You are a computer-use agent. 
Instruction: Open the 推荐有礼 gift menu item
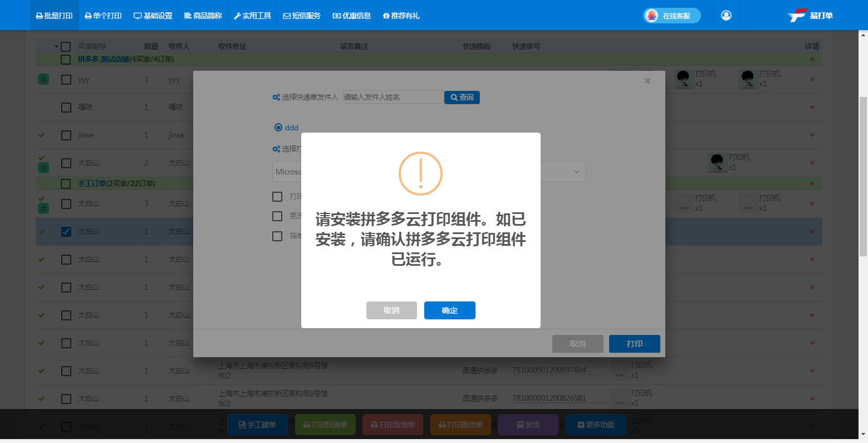(x=401, y=16)
